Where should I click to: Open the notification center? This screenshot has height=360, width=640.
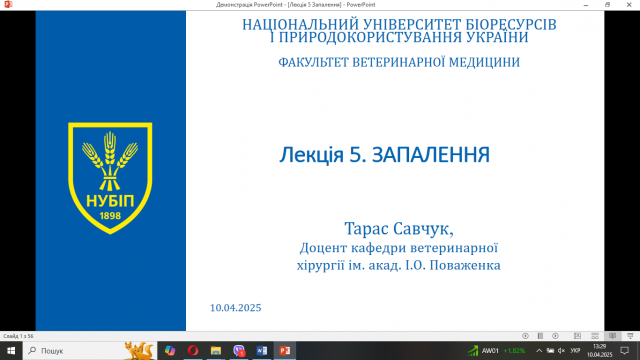tap(624, 351)
